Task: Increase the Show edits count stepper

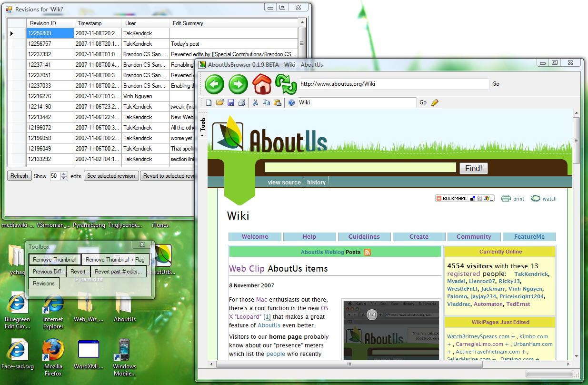Action: (64, 174)
